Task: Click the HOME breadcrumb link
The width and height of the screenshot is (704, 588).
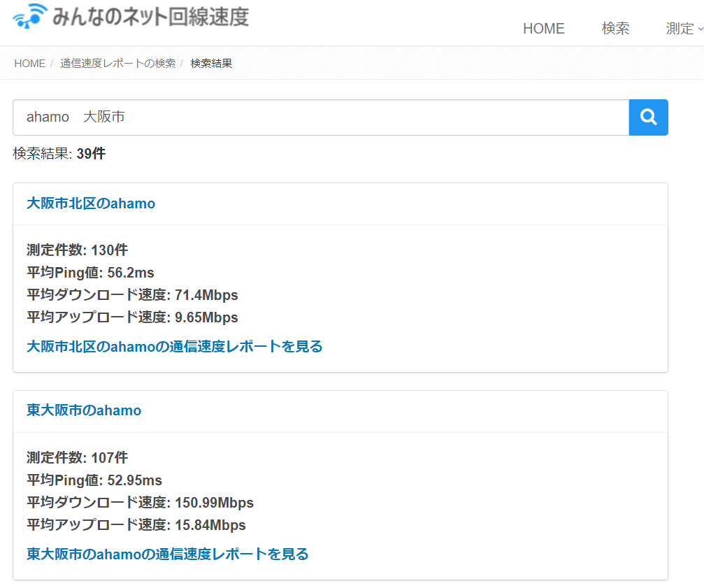Action: (x=29, y=64)
